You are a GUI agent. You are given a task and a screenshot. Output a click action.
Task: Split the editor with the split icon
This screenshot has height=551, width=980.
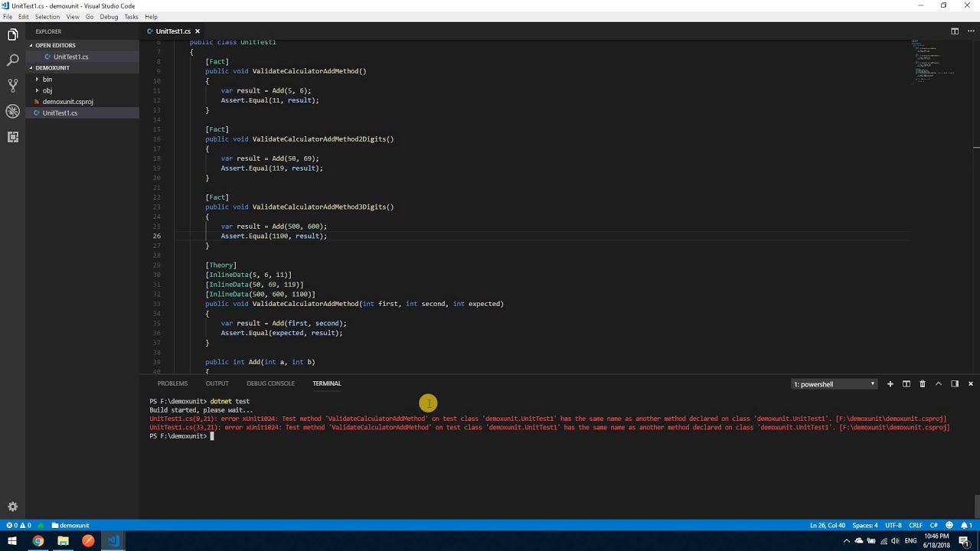(955, 31)
